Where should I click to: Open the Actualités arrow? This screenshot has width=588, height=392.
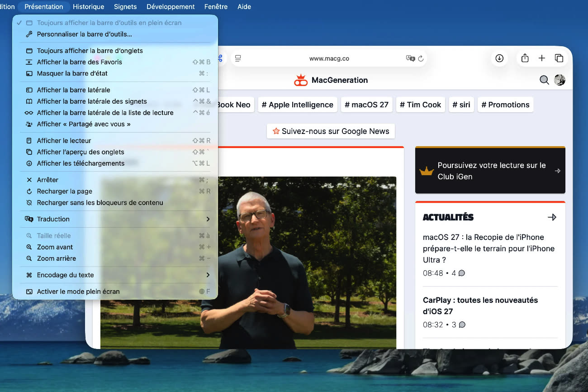coord(552,217)
